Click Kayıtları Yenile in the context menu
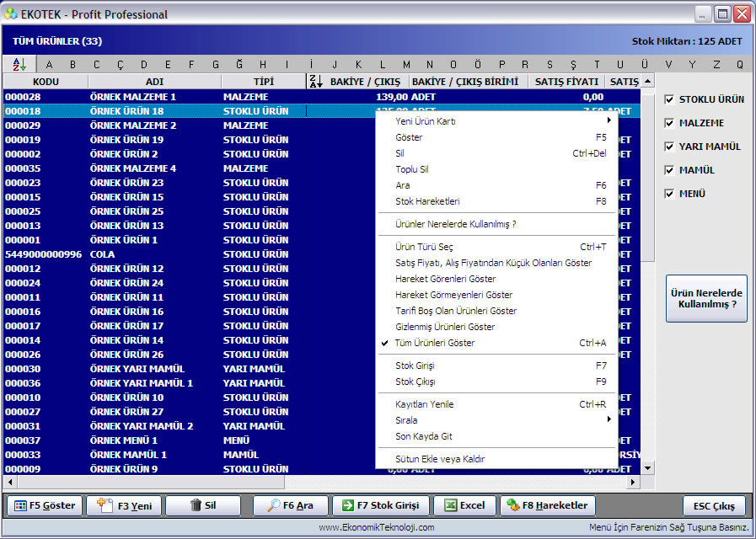 coord(496,404)
